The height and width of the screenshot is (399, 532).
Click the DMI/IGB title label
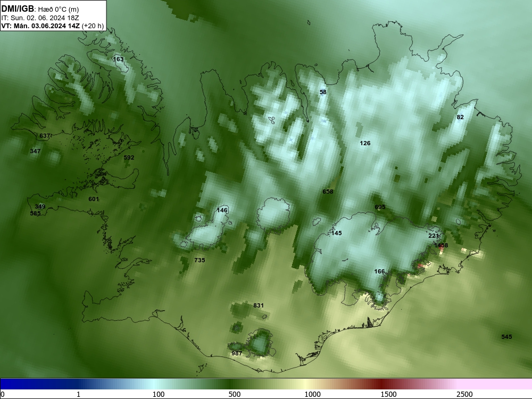pos(18,9)
